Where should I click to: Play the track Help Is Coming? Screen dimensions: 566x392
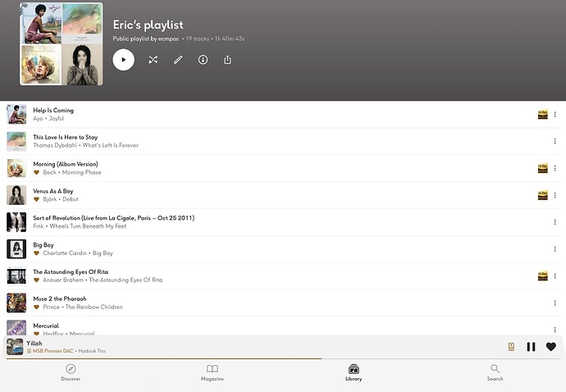[53, 111]
